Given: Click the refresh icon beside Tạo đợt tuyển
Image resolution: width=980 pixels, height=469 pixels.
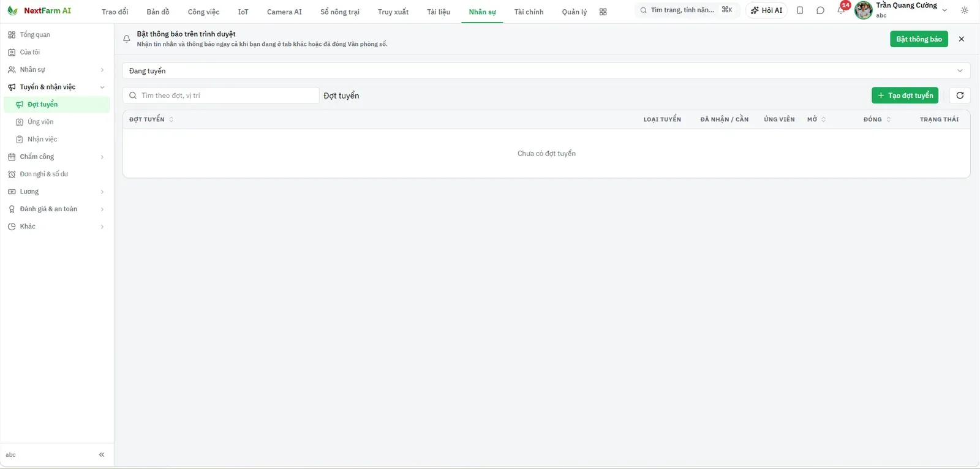Looking at the screenshot, I should (960, 96).
